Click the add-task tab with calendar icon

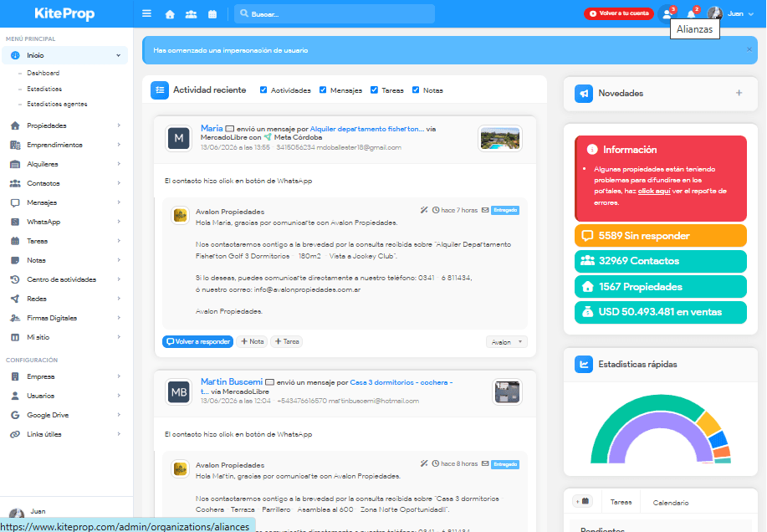(583, 501)
